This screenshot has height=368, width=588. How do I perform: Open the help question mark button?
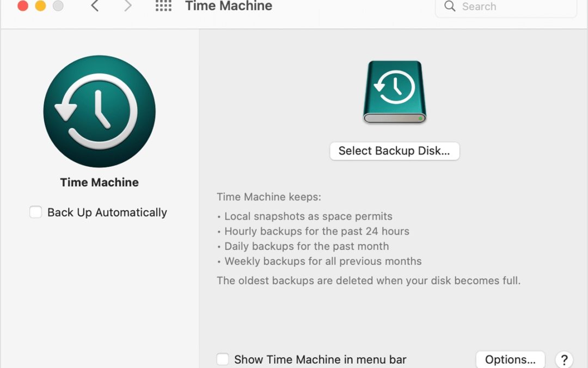tap(564, 359)
